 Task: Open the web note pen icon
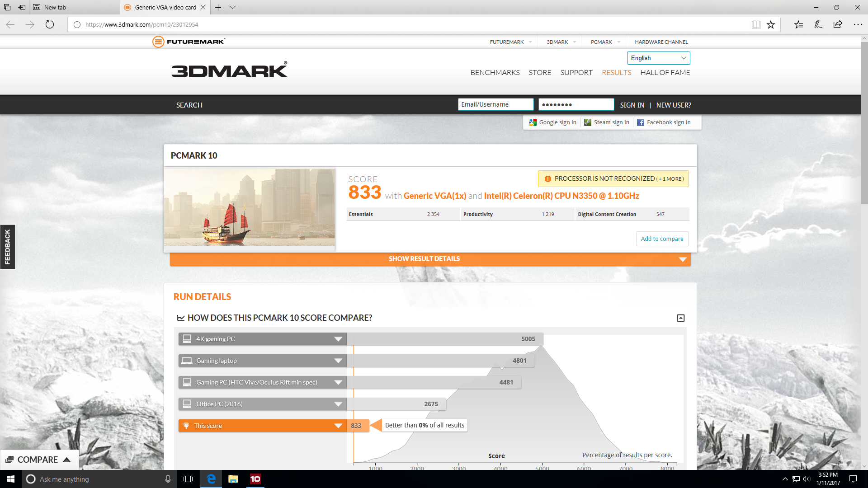pos(818,24)
